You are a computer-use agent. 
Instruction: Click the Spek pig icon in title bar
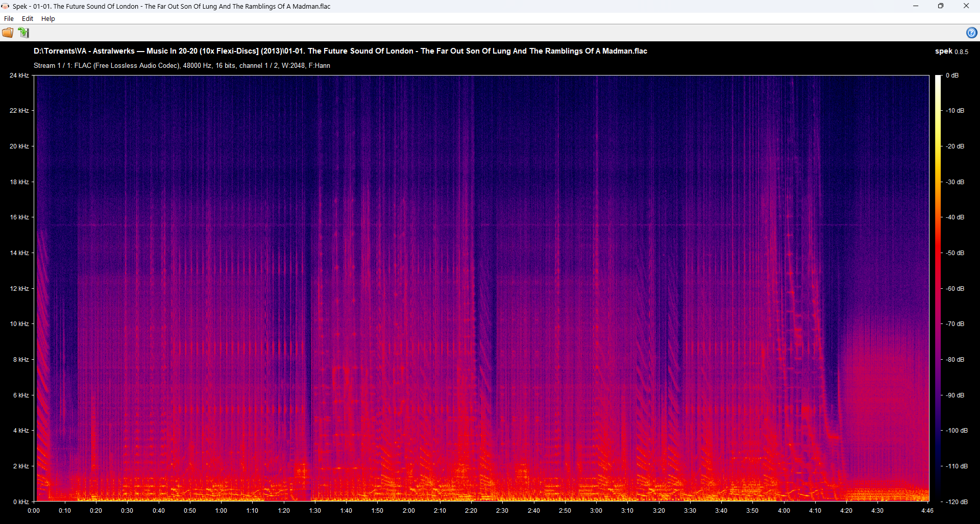6,6
